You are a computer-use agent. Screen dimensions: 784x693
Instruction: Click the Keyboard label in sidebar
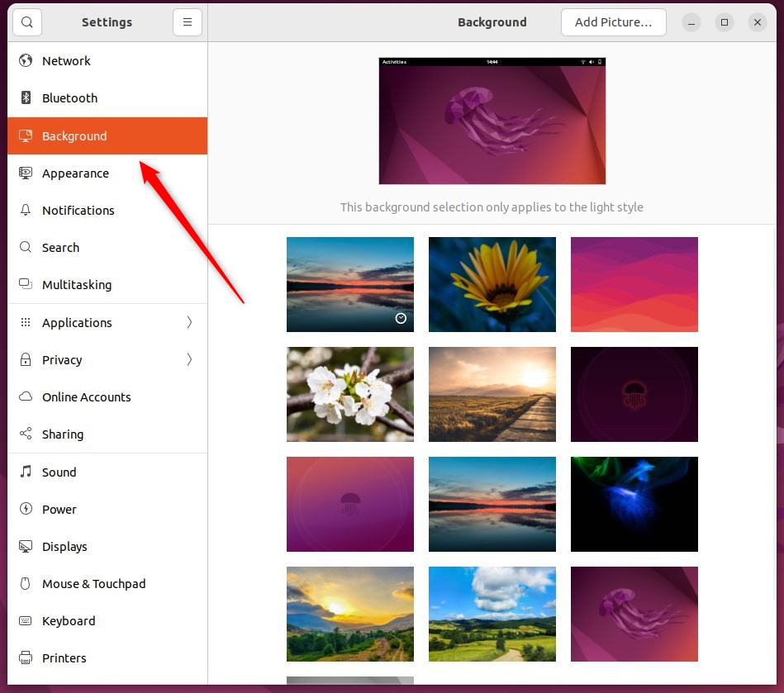69,621
